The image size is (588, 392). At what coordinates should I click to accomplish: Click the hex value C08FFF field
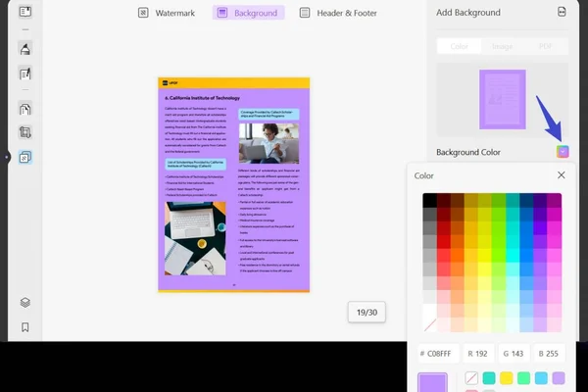[x=438, y=354]
